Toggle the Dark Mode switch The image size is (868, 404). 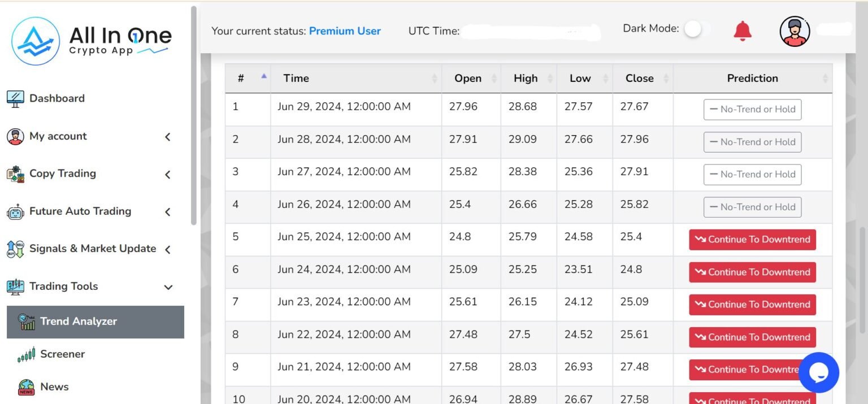coord(696,29)
